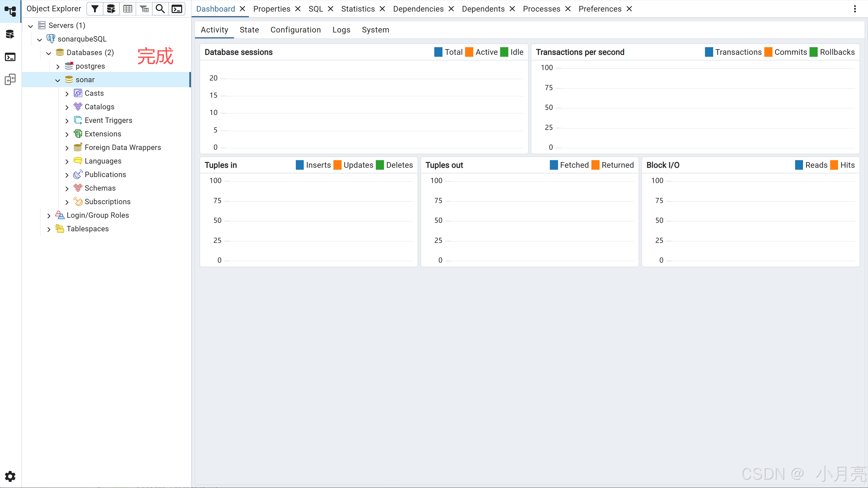Click the View Data table toolbar icon
This screenshot has height=488, width=868.
[x=128, y=9]
